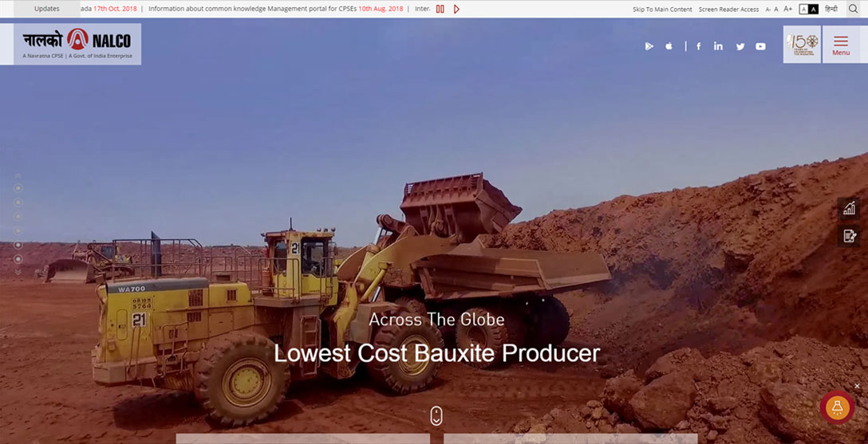This screenshot has width=868, height=444.
Task: Open the hamburger Menu button
Action: 841,44
